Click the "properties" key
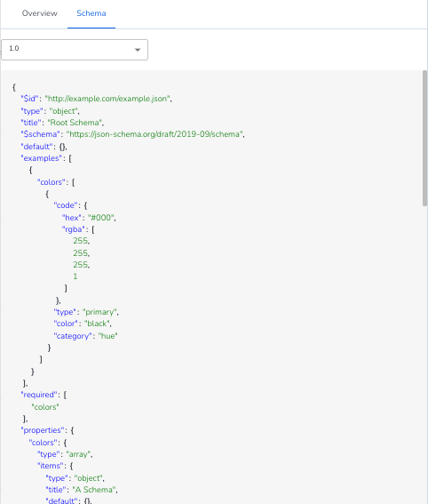This screenshot has width=428, height=504. click(42, 430)
